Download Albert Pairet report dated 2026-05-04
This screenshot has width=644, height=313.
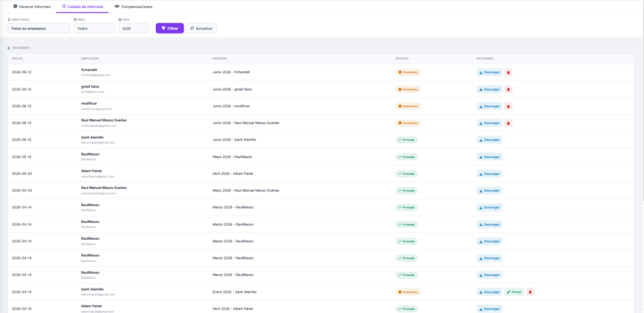(x=489, y=174)
